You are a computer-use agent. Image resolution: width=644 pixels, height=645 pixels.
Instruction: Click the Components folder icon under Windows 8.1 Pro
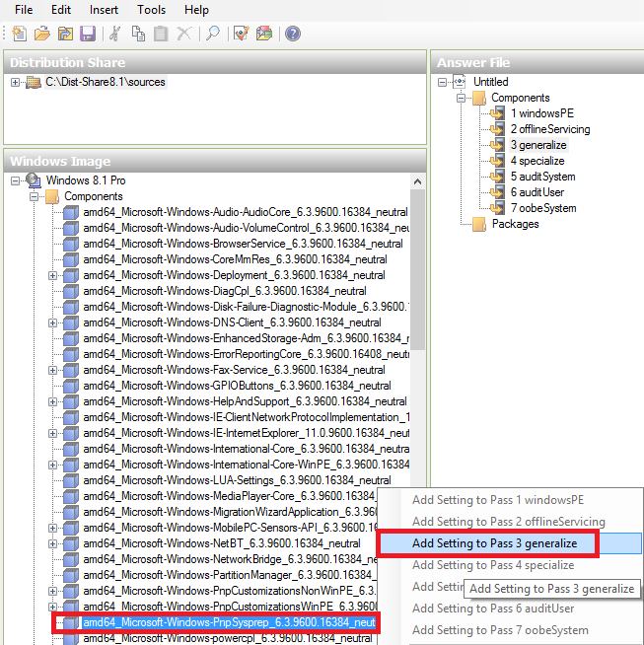click(52, 196)
